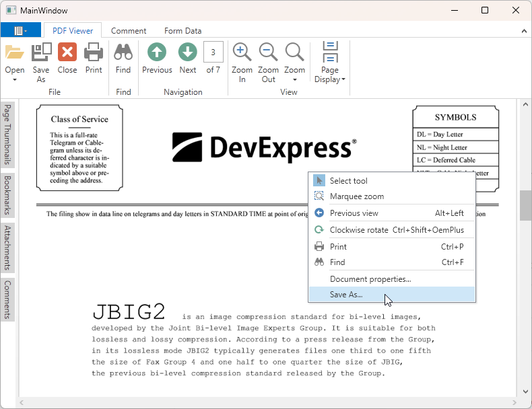532x409 pixels.
Task: Switch to the Comment tab
Action: click(x=129, y=31)
